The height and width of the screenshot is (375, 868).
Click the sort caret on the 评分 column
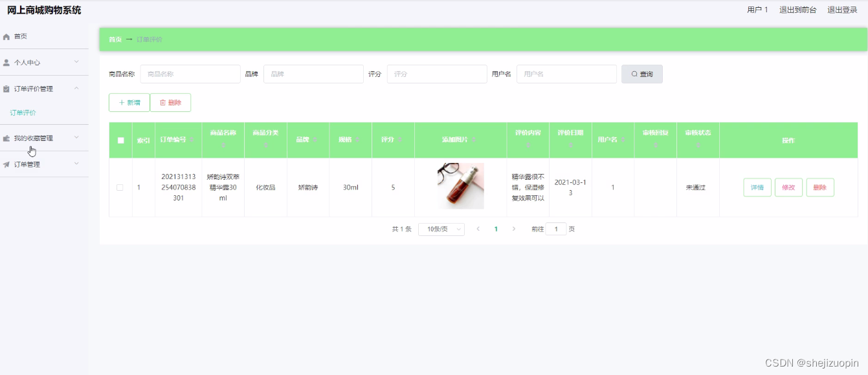click(399, 140)
